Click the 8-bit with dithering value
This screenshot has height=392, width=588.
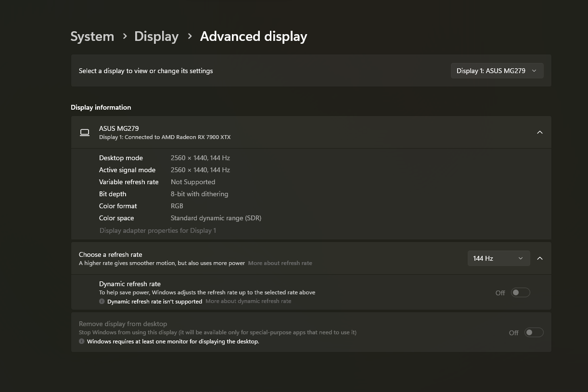[x=199, y=194]
